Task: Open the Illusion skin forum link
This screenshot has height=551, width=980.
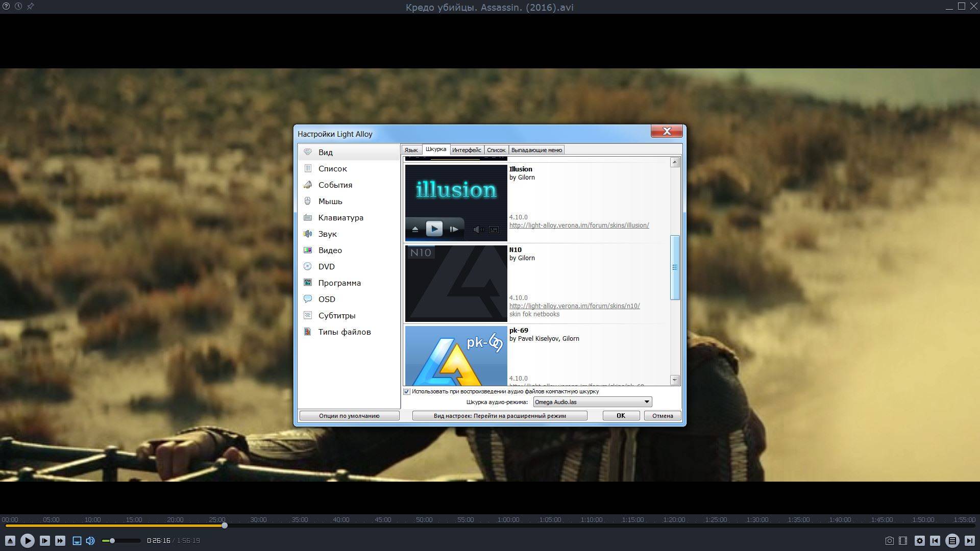Action: [579, 226]
